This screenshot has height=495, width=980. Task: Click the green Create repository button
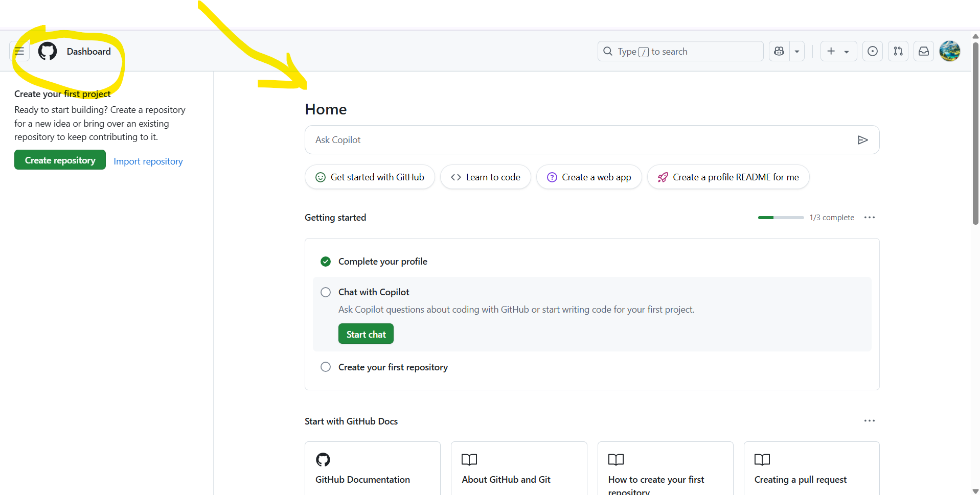point(60,160)
